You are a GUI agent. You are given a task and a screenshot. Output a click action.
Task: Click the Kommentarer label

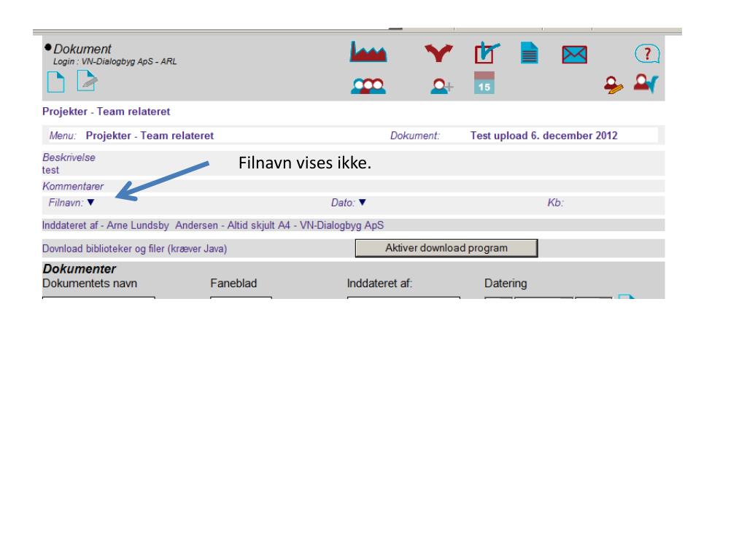click(x=73, y=186)
